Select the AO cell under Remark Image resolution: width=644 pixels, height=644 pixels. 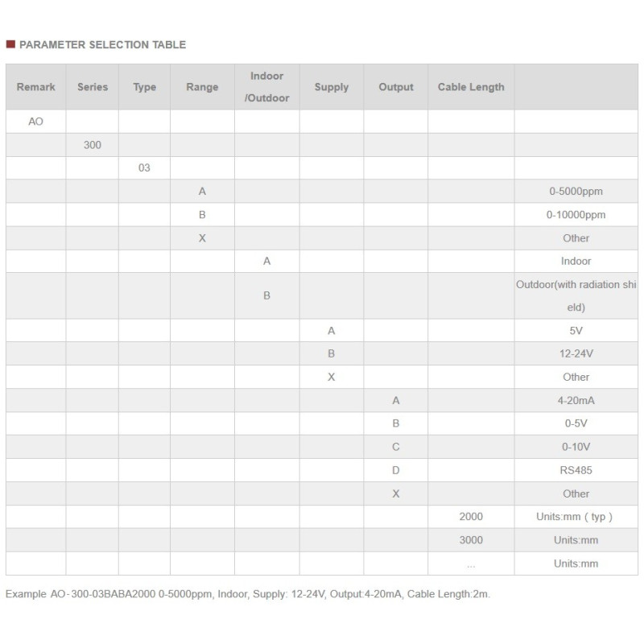coord(36,122)
